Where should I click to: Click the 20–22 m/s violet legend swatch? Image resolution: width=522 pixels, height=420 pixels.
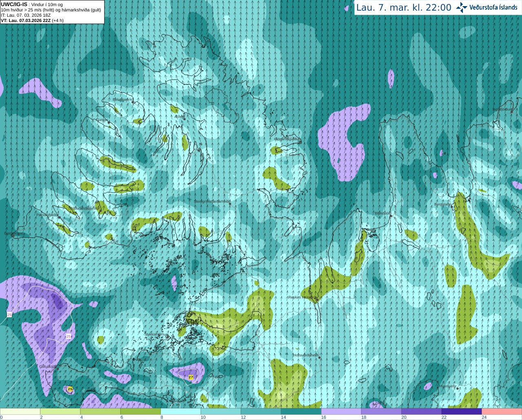422,411
